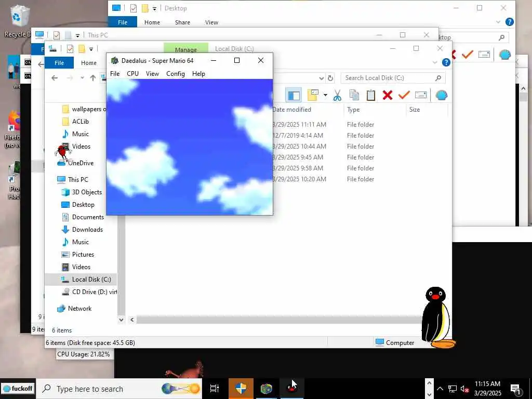The image size is (532, 399).
Task: Click the Cut scissors icon in Local Disk toolbar
Action: (337, 96)
